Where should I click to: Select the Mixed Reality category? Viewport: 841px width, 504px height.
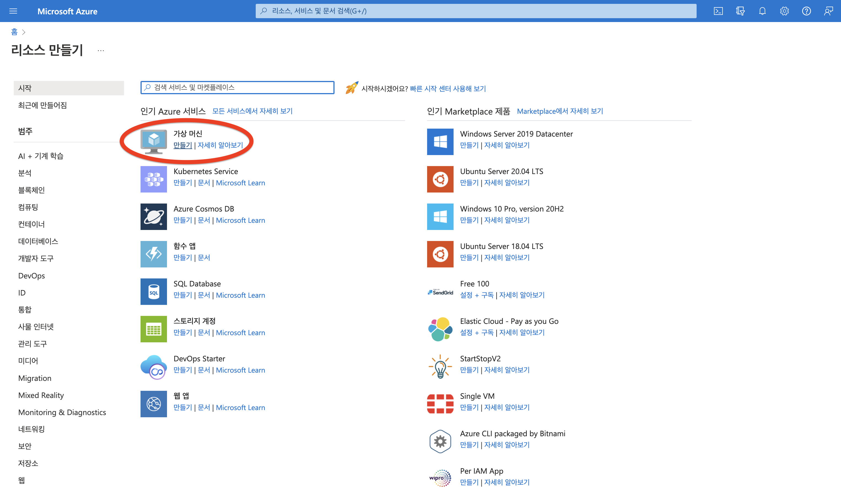coord(41,395)
